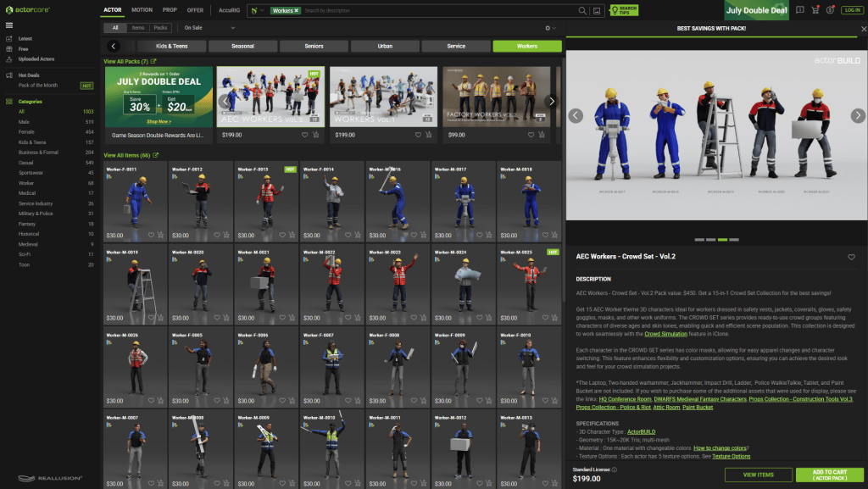
Task: Add Worker-F-0010 to cart
Action: 554,401
